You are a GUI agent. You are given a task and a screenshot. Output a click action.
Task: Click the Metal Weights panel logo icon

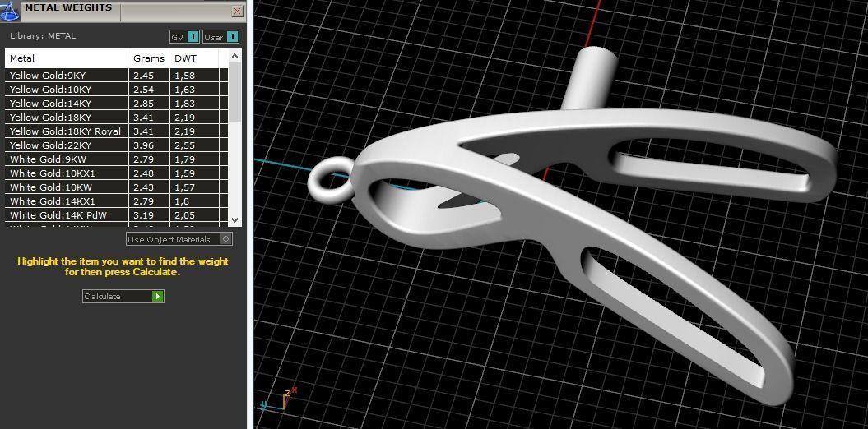[x=9, y=10]
